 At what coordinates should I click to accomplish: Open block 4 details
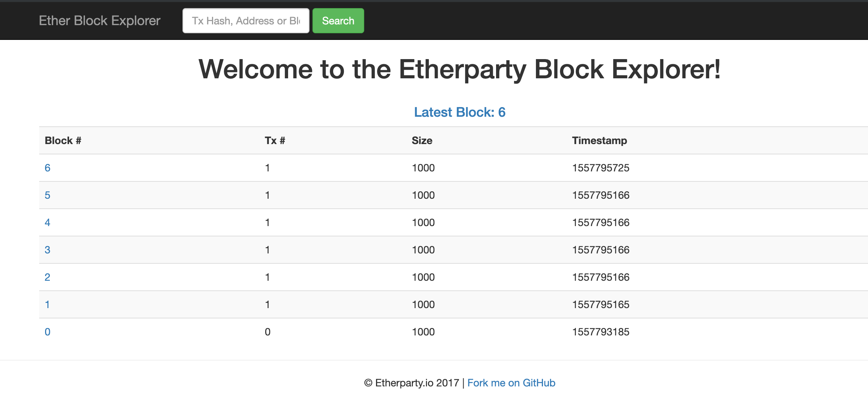click(x=47, y=222)
